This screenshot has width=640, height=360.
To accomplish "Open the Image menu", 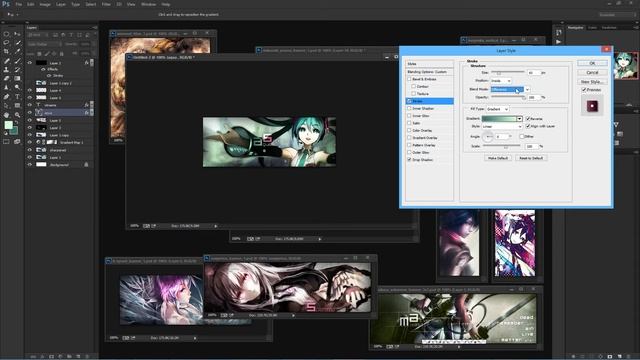I will tap(45, 4).
